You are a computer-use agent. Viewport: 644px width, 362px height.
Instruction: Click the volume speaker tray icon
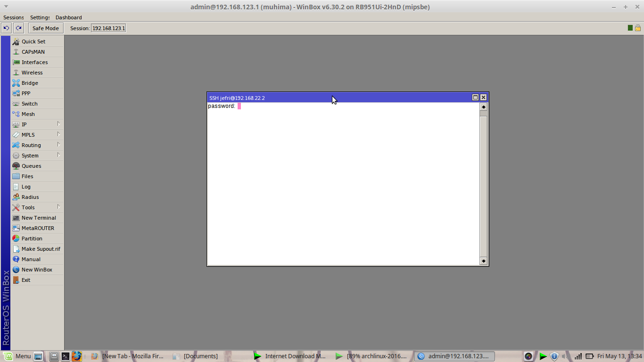click(566, 356)
